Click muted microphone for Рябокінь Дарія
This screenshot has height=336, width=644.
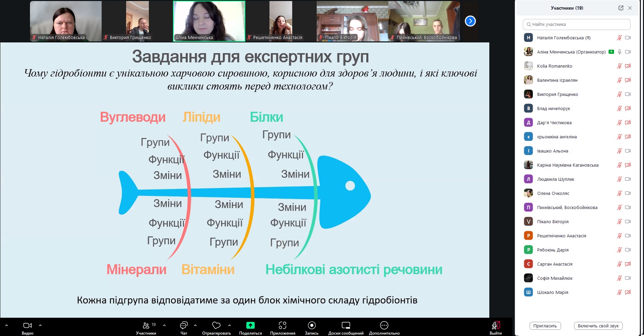619,250
